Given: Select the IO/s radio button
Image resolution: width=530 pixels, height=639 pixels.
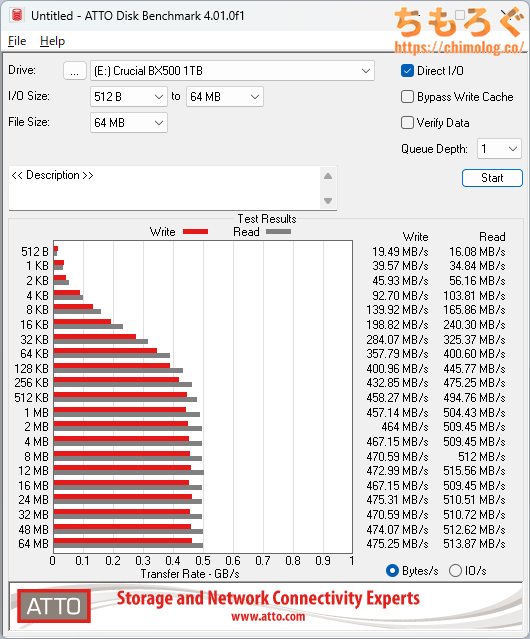Looking at the screenshot, I should tap(455, 571).
